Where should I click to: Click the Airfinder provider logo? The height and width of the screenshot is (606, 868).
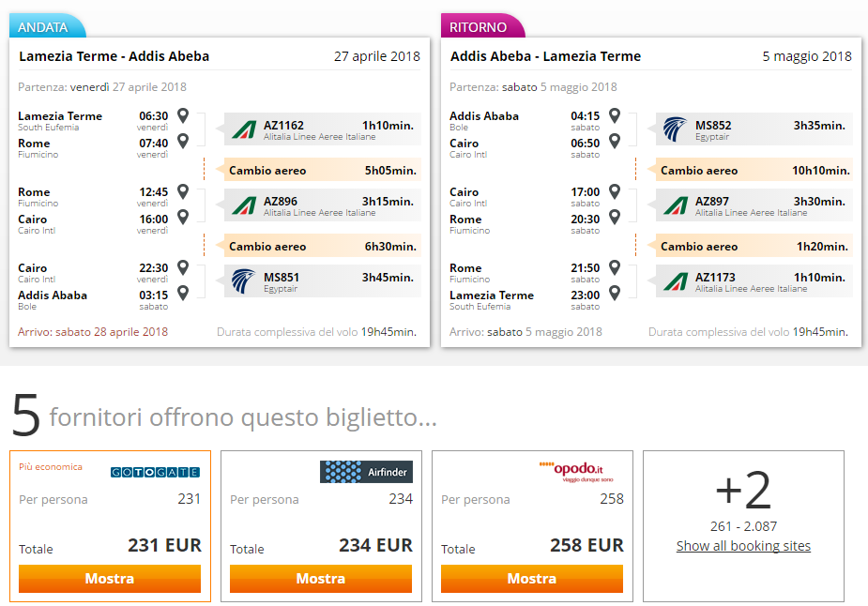point(367,472)
